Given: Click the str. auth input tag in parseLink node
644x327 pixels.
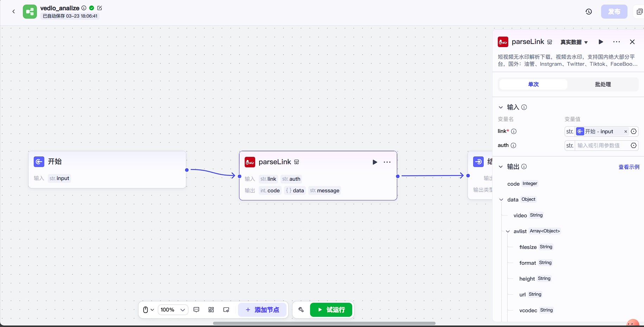Looking at the screenshot, I should 291,179.
